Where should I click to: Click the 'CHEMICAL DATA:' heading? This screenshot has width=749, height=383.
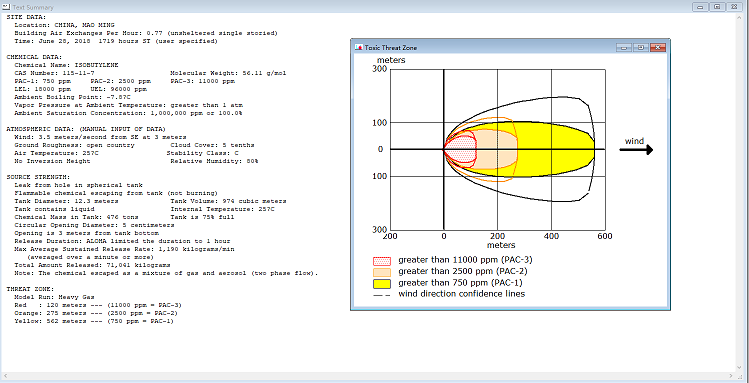(x=34, y=57)
